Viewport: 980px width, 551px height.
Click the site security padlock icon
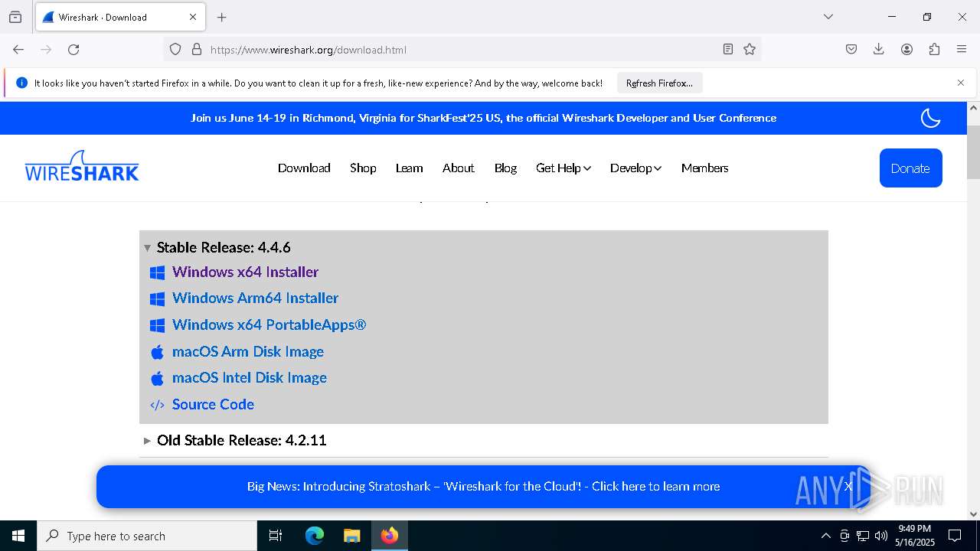[x=197, y=49]
